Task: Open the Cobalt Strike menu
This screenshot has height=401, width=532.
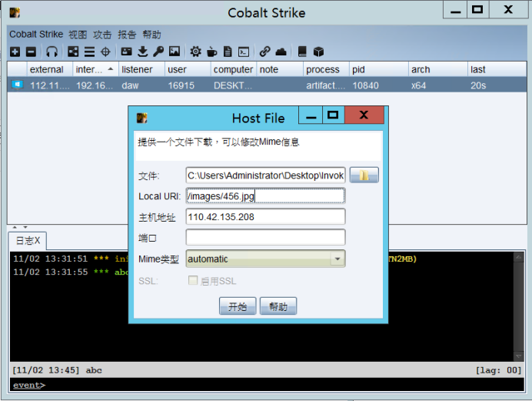Action: pos(36,35)
